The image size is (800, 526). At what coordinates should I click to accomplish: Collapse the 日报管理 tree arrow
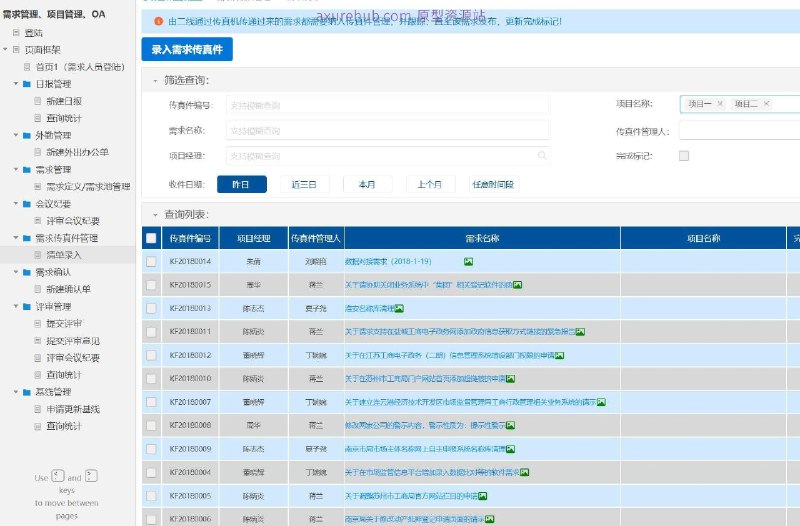coord(16,84)
